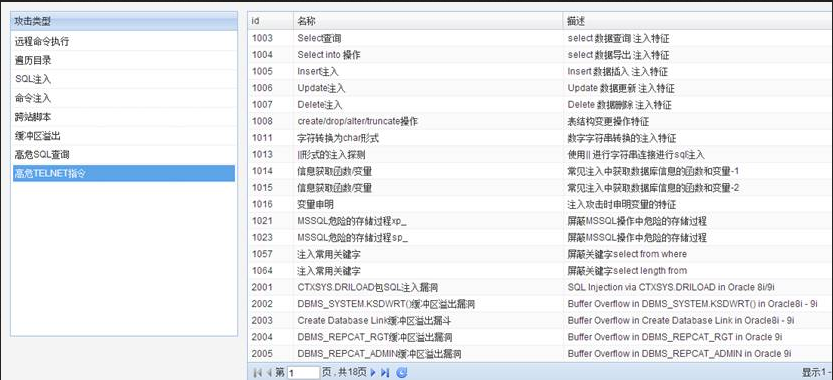This screenshot has height=380, width=833.
Task: Refresh the rule list with the reload icon
Action: coord(402,373)
